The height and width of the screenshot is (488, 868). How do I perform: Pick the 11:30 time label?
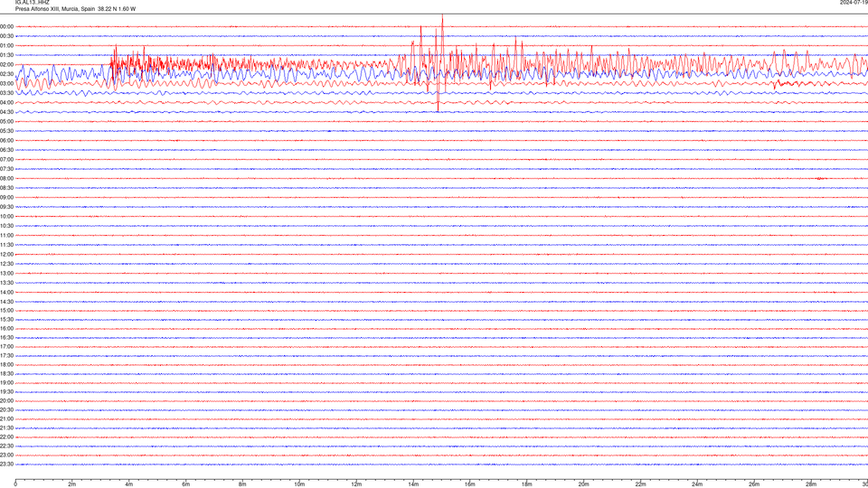point(6,245)
